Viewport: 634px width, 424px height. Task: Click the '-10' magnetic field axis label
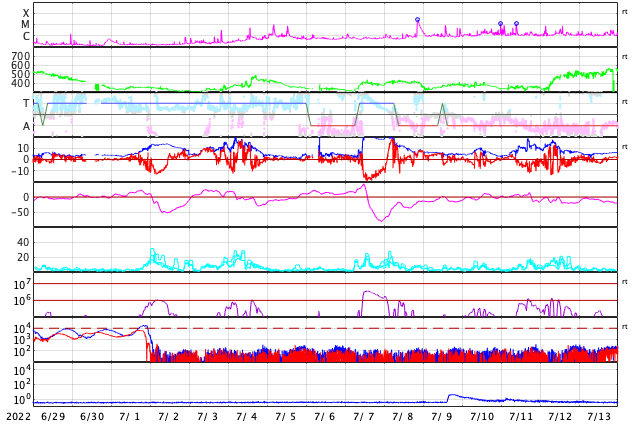tap(20, 171)
